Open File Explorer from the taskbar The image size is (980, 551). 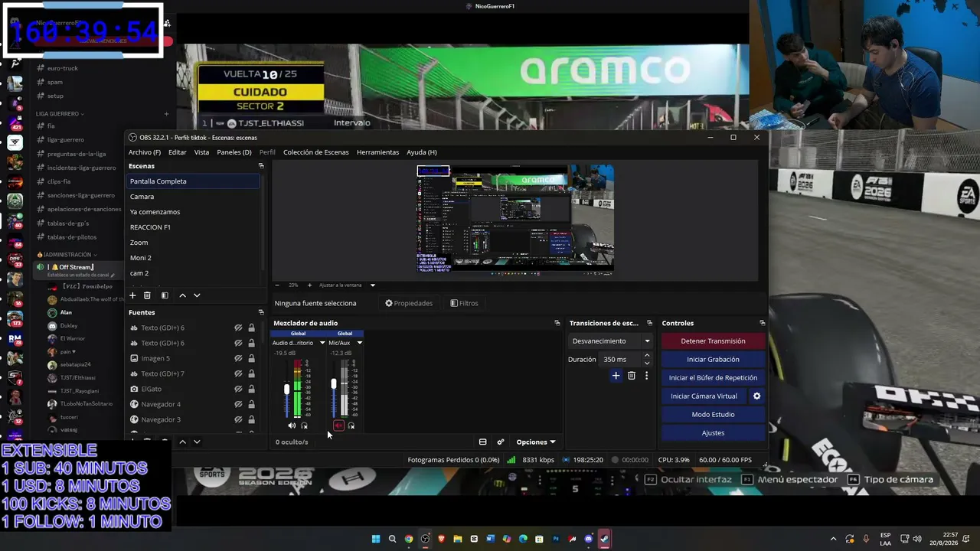[x=458, y=539]
